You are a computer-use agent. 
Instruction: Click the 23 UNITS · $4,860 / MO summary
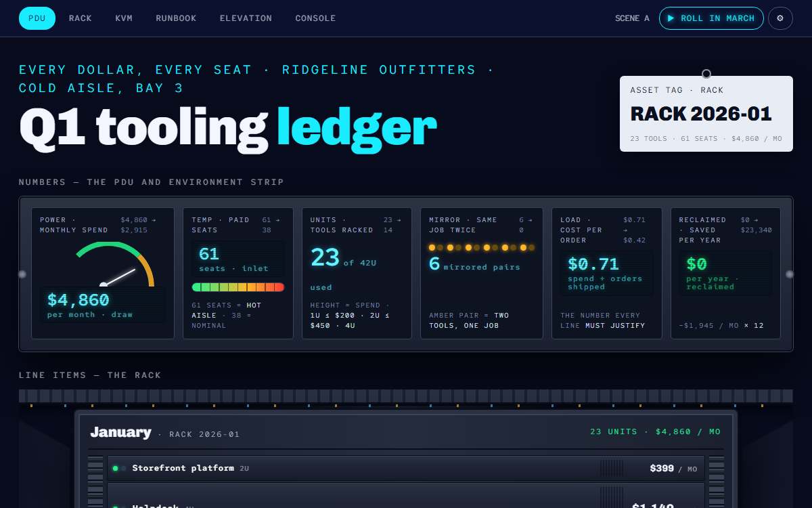tap(655, 432)
